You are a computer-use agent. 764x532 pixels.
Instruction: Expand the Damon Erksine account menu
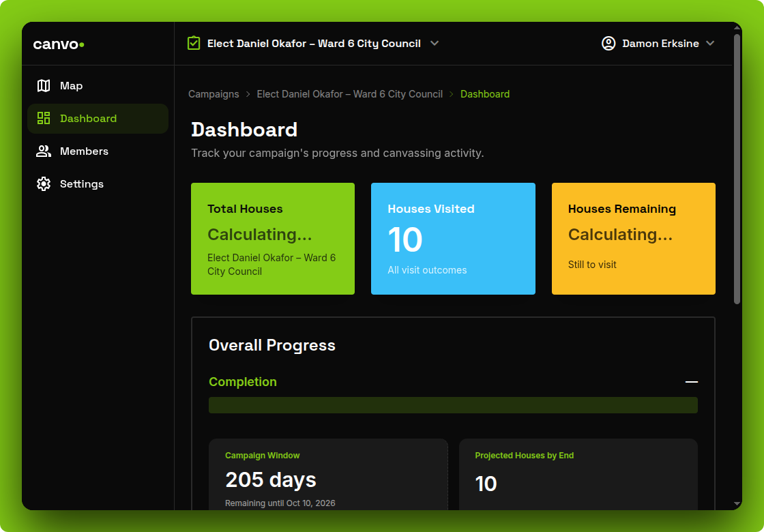coord(711,43)
